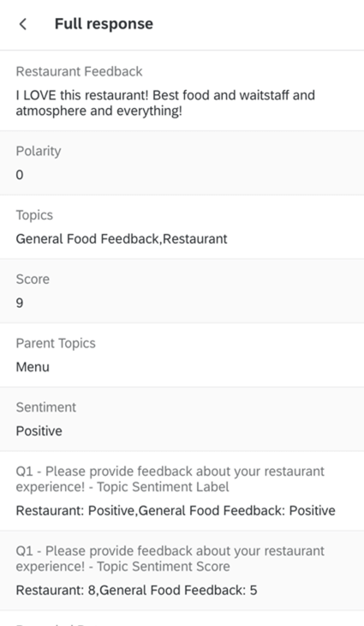Click the Positive sentiment value
Viewport: 364px width, 626px height.
(39, 431)
